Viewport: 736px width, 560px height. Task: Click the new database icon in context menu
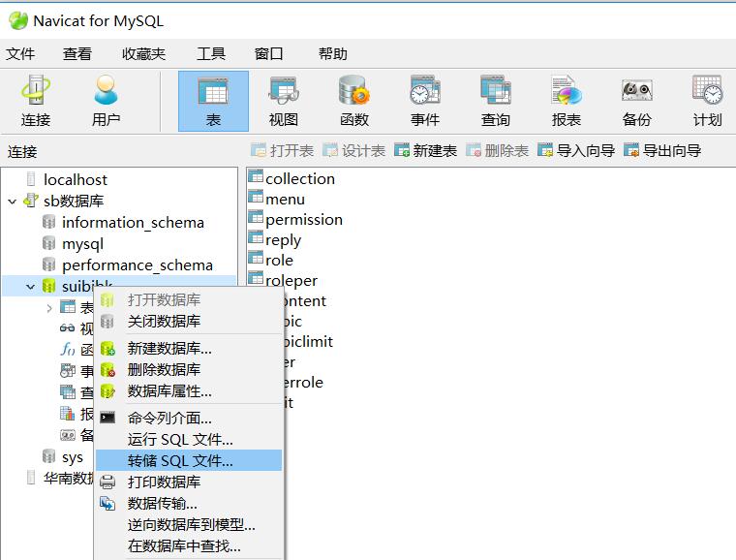pyautogui.click(x=107, y=349)
